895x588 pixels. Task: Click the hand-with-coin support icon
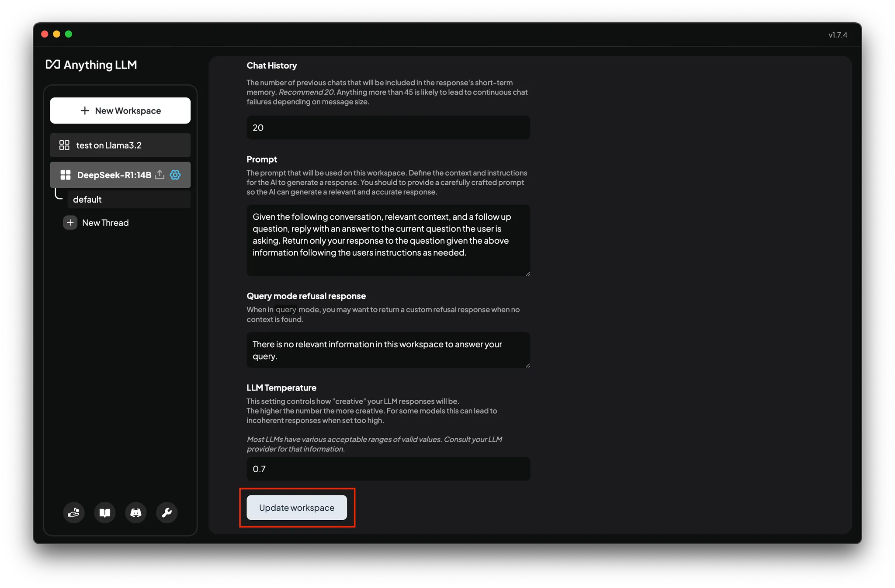point(74,512)
